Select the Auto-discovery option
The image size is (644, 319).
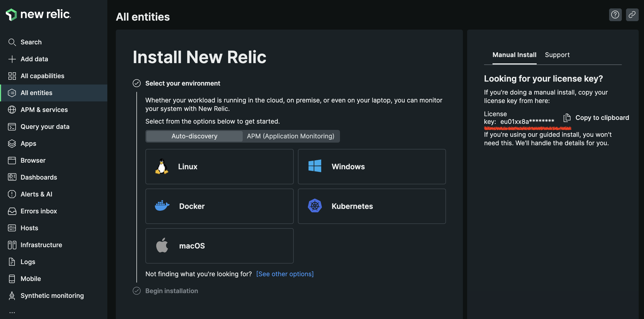(x=194, y=136)
